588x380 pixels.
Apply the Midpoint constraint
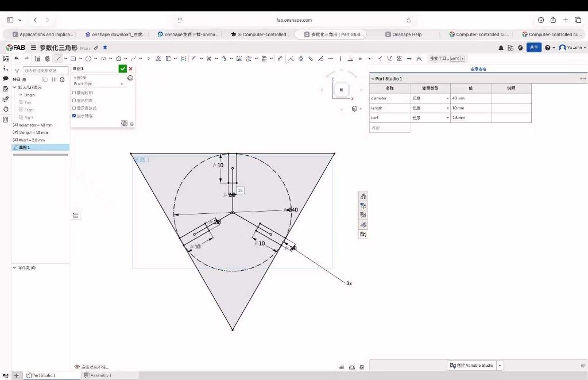pos(370,59)
